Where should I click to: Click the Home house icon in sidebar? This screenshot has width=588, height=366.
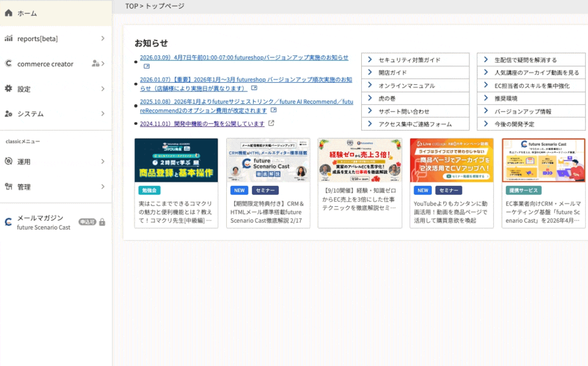8,13
